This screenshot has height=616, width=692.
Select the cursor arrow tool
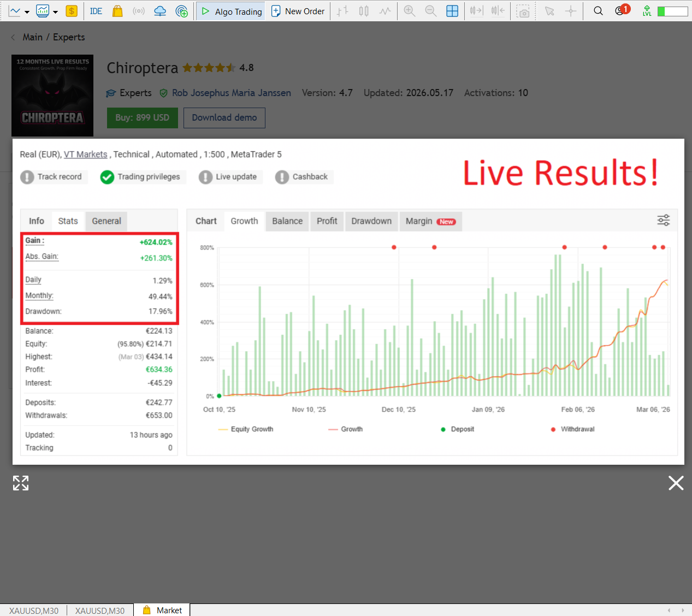click(x=549, y=11)
